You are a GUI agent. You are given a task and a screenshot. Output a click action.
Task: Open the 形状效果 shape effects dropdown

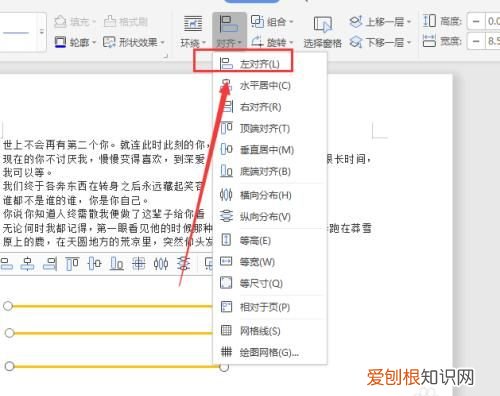tap(134, 42)
